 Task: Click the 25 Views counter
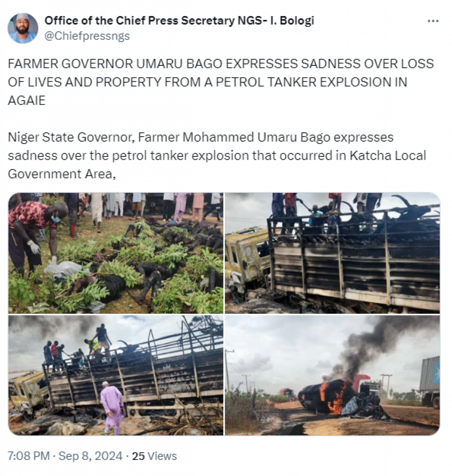click(x=154, y=456)
